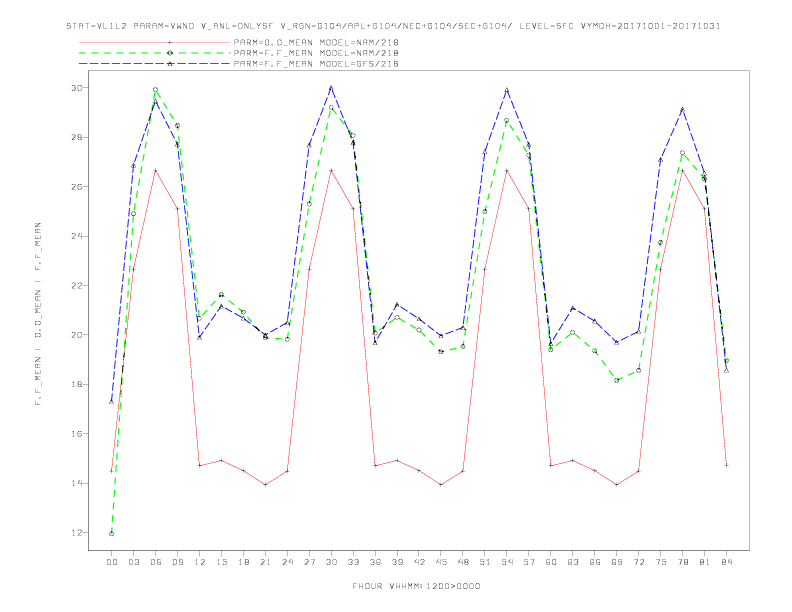Image resolution: width=792 pixels, height=612 pixels.
Task: Click the vertical y-axis title F.F_MEAN O.O_MEAN
Action: pos(38,314)
